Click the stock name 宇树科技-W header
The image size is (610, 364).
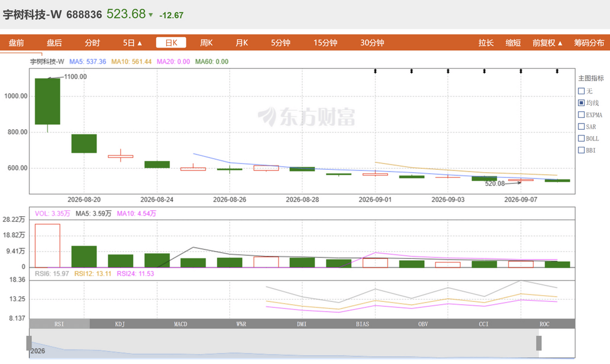[32, 15]
